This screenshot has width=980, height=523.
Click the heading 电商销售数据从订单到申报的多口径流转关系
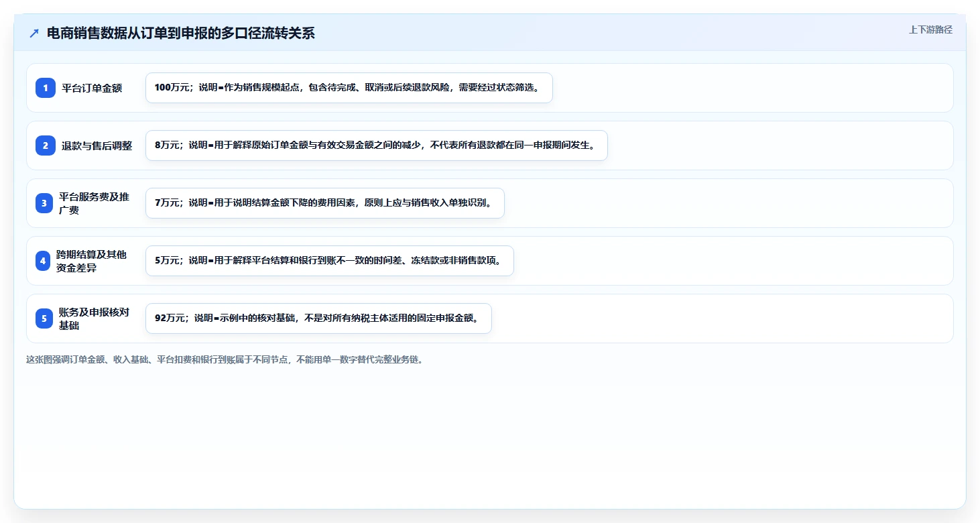tap(180, 34)
